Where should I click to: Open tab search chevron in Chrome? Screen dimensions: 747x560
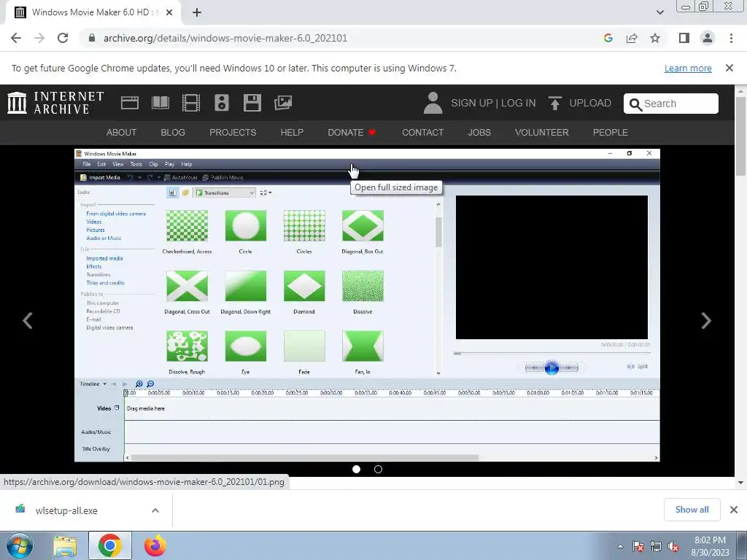pyautogui.click(x=659, y=12)
